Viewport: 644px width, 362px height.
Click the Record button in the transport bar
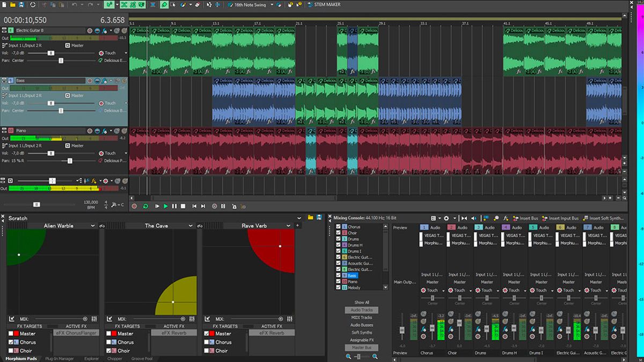click(x=134, y=206)
